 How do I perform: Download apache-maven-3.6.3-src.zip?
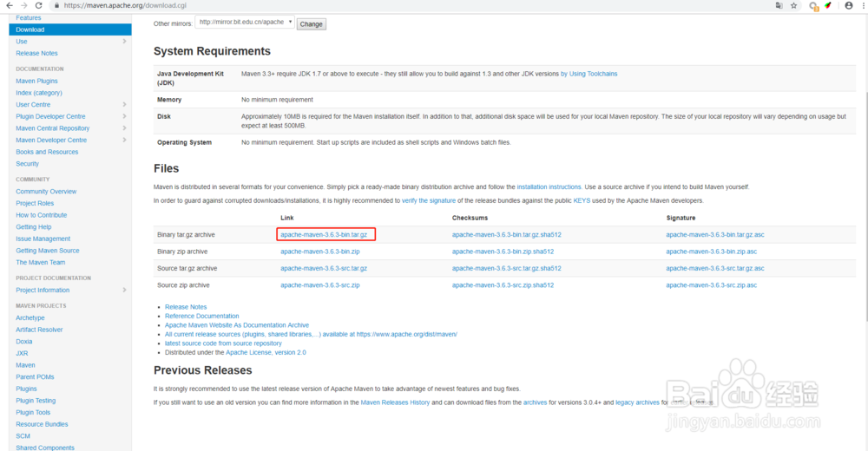point(320,285)
